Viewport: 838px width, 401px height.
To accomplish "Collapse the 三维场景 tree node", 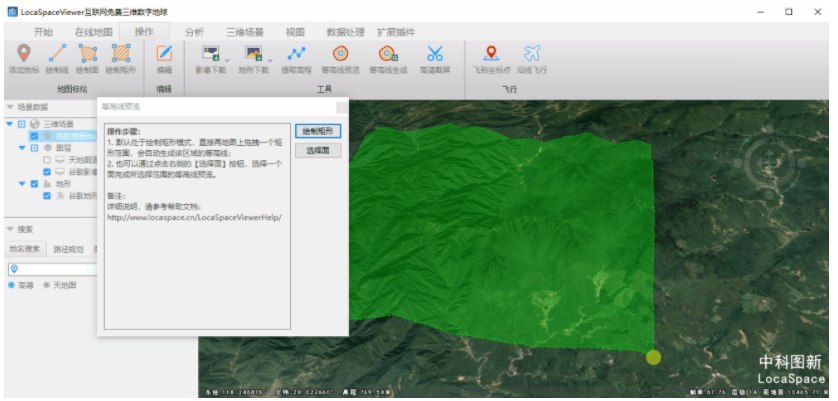I will (9, 124).
